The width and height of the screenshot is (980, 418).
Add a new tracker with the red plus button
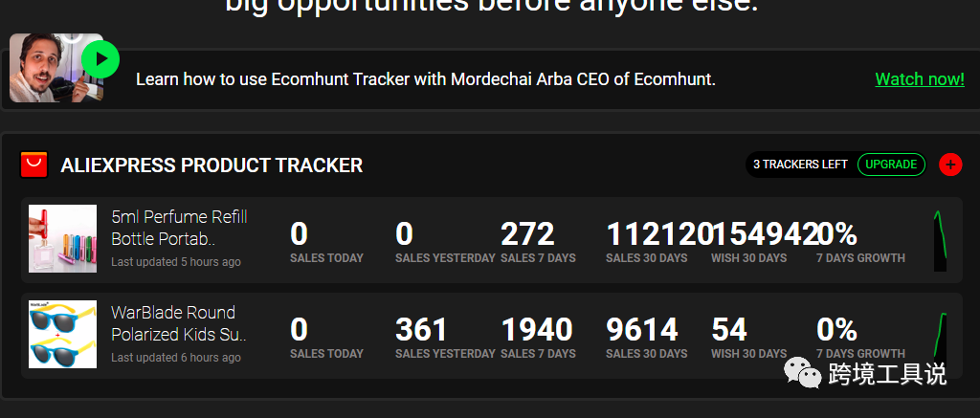coord(949,165)
